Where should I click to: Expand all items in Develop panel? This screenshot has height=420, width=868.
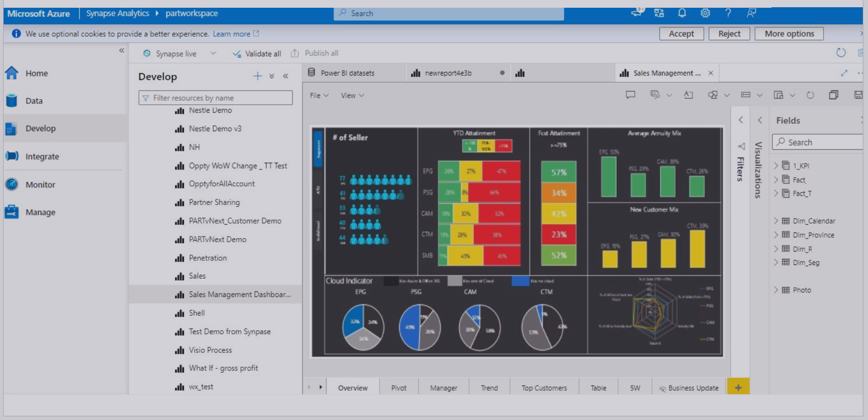(272, 76)
